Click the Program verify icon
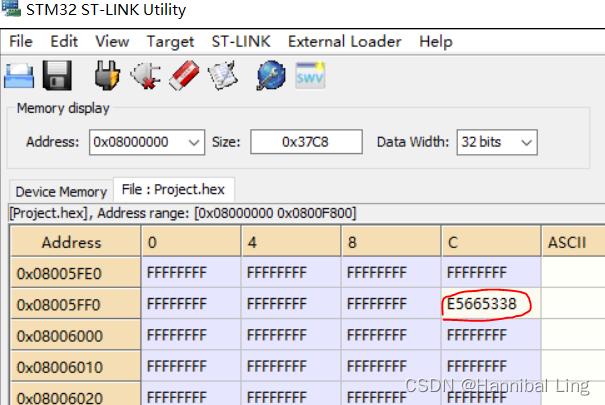The height and width of the screenshot is (405, 605). point(223,75)
